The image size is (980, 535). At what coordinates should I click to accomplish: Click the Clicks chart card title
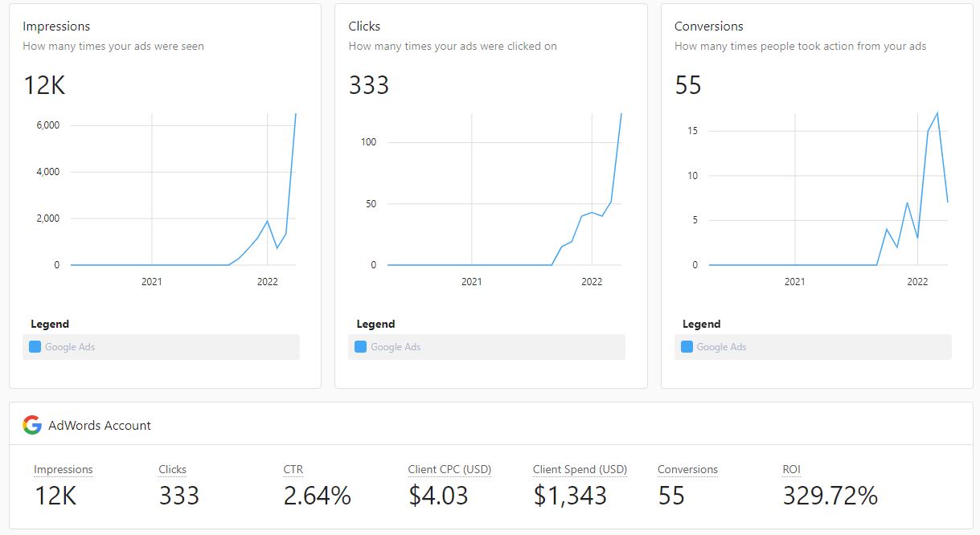(364, 27)
